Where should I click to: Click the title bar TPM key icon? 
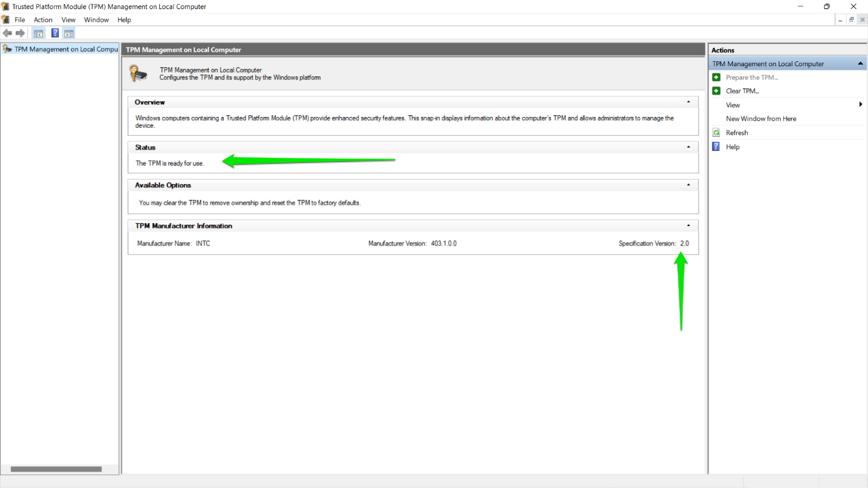5,7
